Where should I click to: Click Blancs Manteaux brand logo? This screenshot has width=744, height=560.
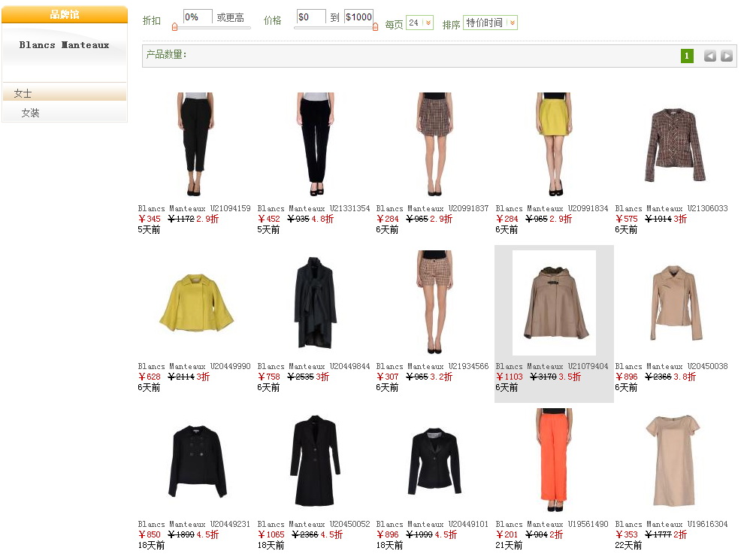[x=64, y=45]
